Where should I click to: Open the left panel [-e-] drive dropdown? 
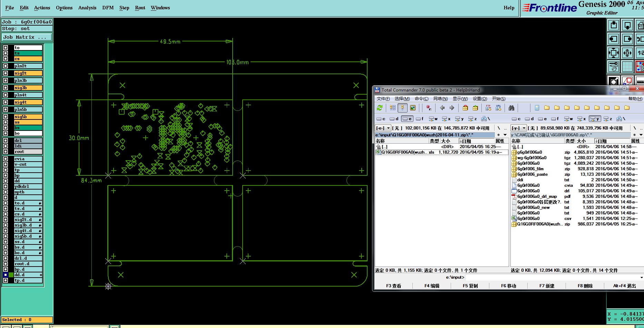tap(383, 128)
